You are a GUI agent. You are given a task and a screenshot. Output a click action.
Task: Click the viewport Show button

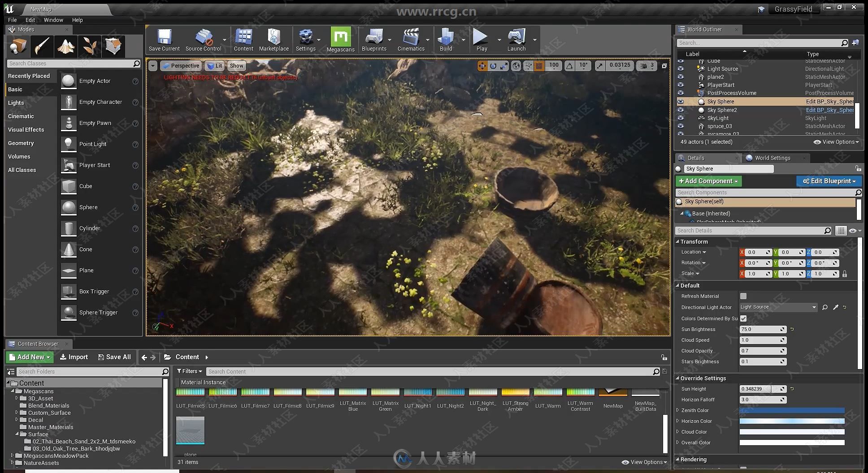tap(236, 66)
